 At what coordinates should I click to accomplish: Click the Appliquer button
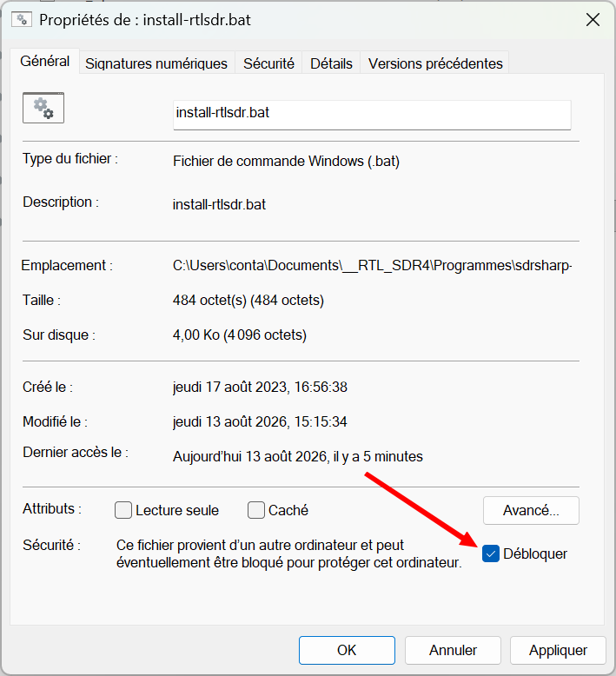pos(558,650)
